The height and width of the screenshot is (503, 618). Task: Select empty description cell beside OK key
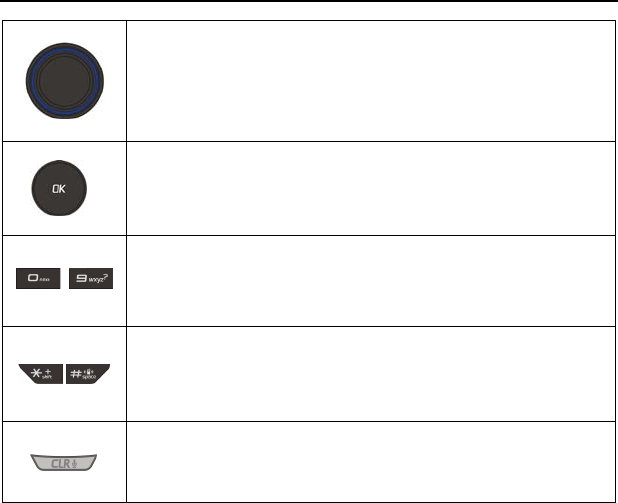point(371,188)
